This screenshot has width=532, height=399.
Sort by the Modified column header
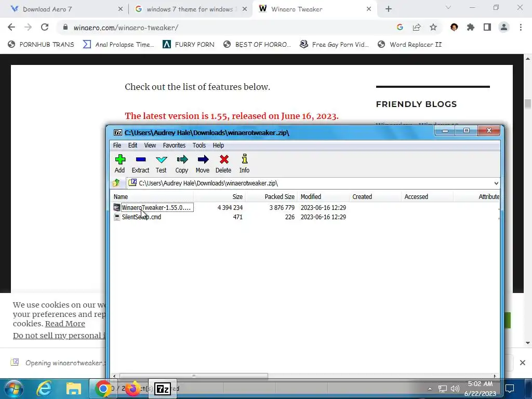323,197
